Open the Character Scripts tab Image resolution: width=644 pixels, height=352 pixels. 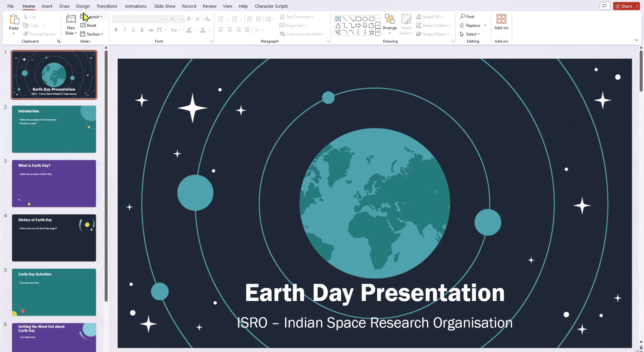pyautogui.click(x=271, y=6)
